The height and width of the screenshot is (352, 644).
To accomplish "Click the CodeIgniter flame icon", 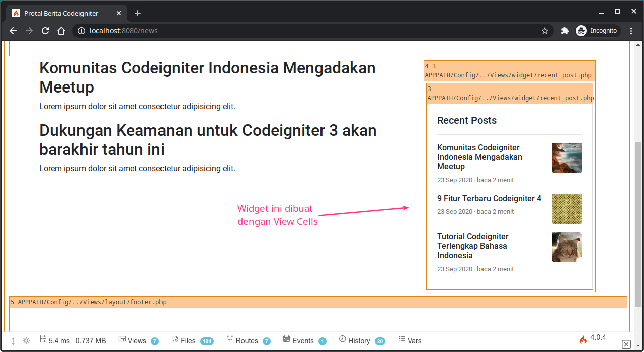I will (x=583, y=339).
